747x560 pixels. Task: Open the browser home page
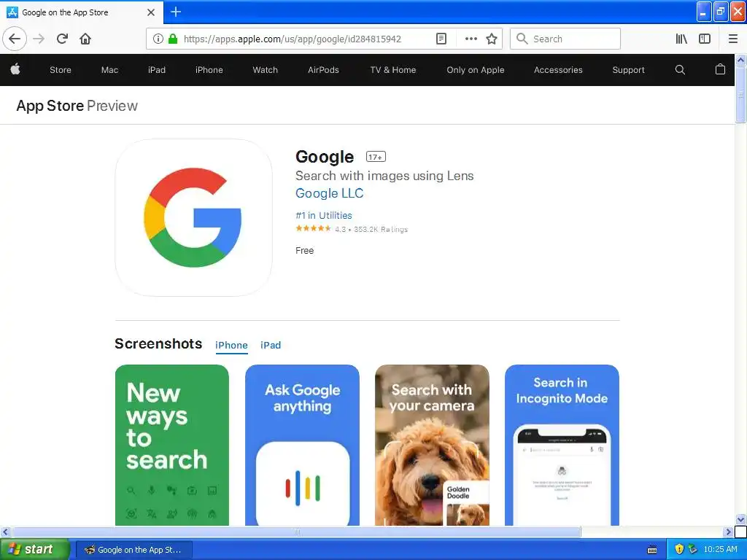point(85,39)
